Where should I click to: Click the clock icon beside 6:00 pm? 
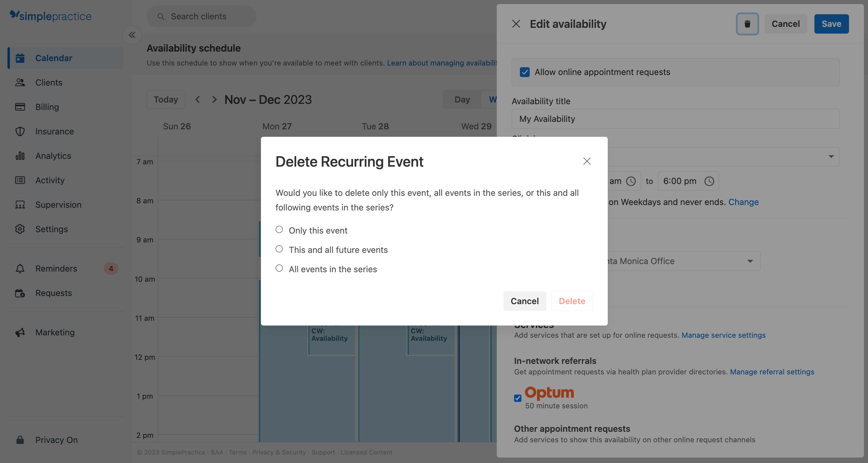tap(709, 181)
